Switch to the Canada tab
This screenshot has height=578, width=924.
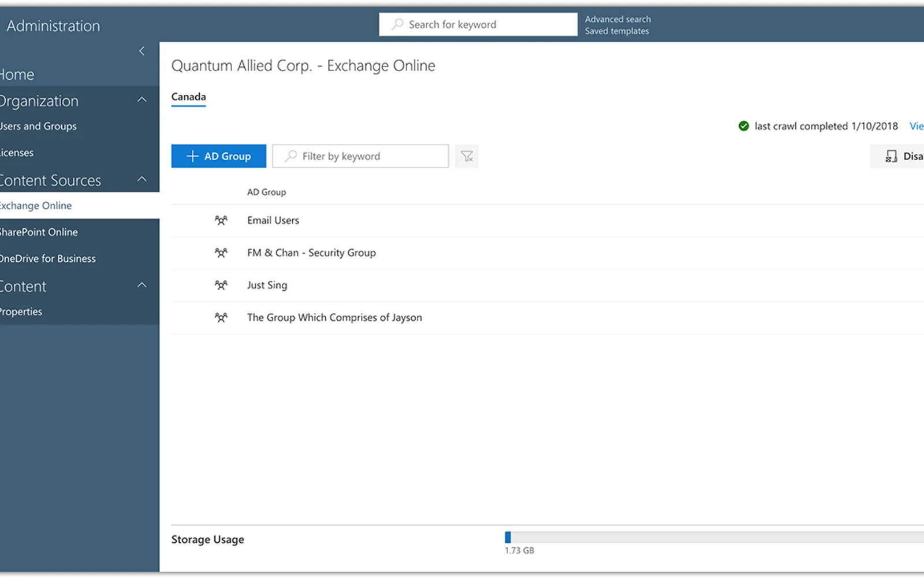coord(188,97)
